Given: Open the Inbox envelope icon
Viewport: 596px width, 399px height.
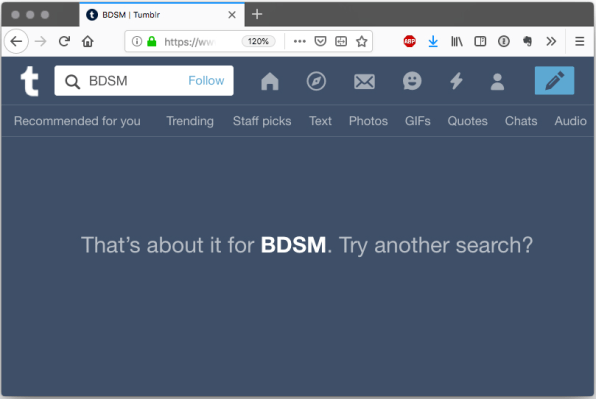Looking at the screenshot, I should (x=365, y=81).
